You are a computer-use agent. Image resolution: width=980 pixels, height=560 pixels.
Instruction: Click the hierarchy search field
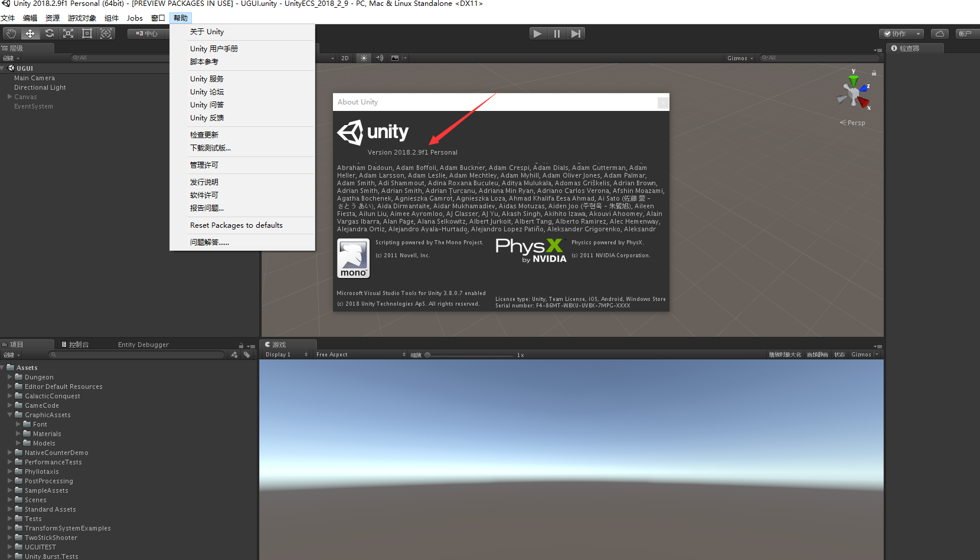(x=120, y=58)
